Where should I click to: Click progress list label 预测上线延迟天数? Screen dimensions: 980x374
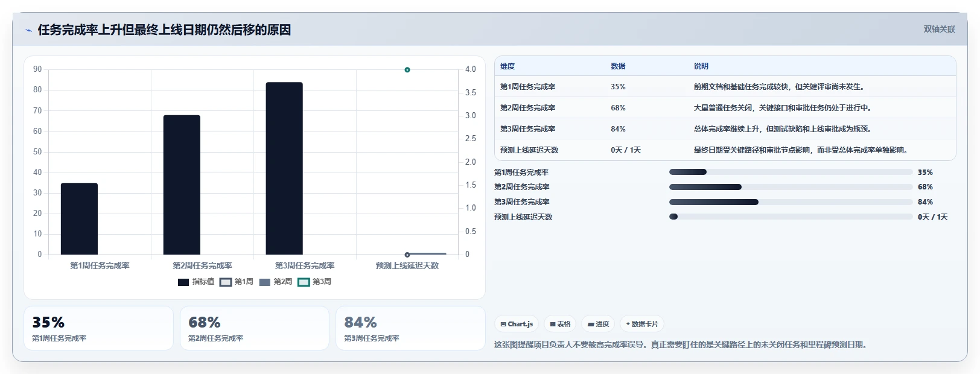tap(523, 217)
